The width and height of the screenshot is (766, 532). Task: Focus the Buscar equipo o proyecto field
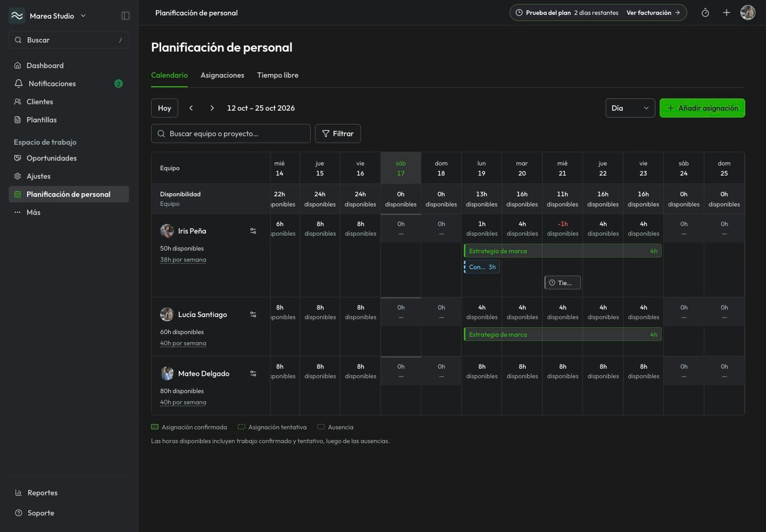231,134
